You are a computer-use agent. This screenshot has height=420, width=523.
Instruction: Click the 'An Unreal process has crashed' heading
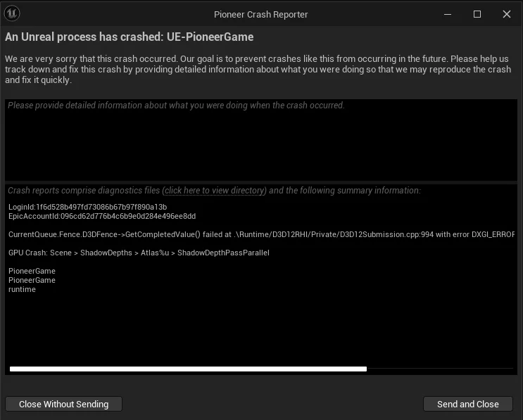pos(129,37)
